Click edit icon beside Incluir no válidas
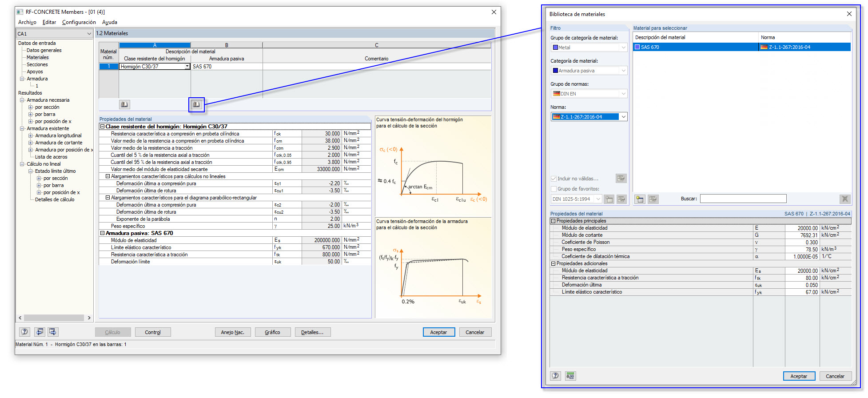The height and width of the screenshot is (398, 868). [x=621, y=179]
